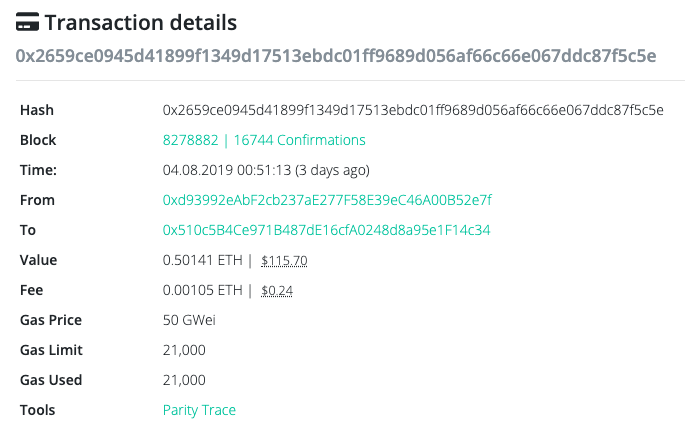Image resolution: width=685 pixels, height=444 pixels.
Task: Click the 50 GWei gas price value
Action: 189,320
